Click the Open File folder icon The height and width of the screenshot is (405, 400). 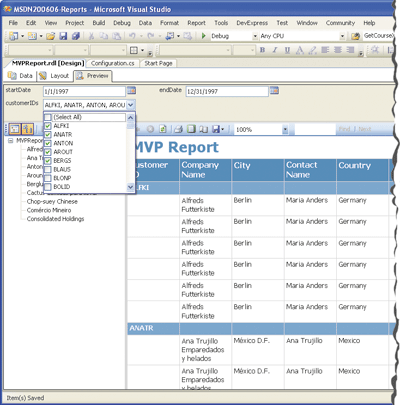[x=50, y=36]
